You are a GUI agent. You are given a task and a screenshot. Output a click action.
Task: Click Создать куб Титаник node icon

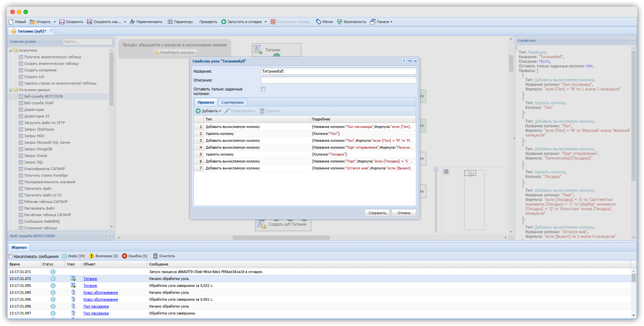[x=262, y=224]
